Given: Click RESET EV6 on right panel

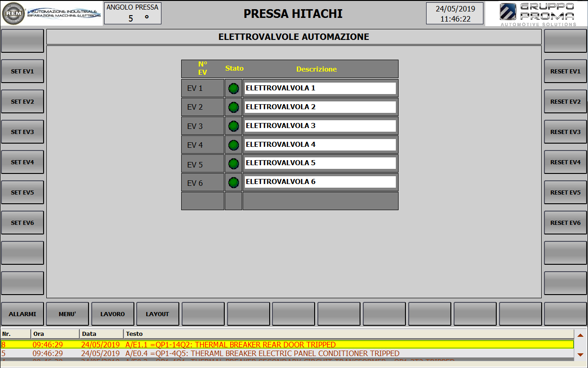Looking at the screenshot, I should [x=566, y=223].
